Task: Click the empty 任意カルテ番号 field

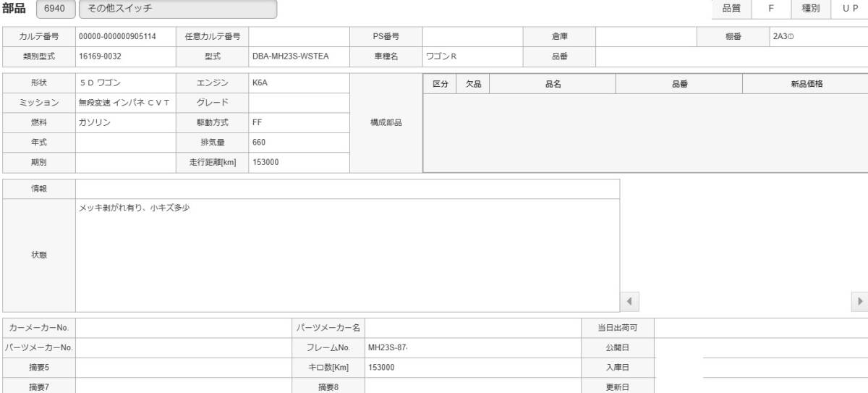Action: (x=298, y=36)
